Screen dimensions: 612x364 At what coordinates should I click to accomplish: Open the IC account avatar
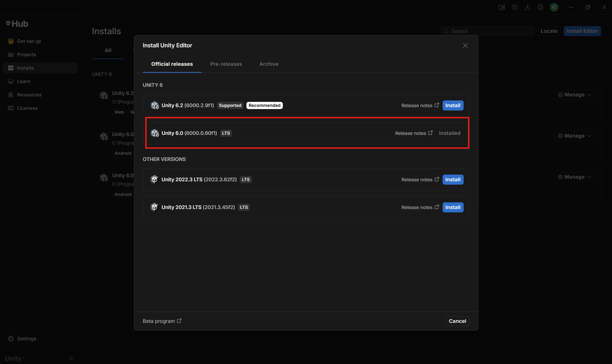[x=554, y=7]
